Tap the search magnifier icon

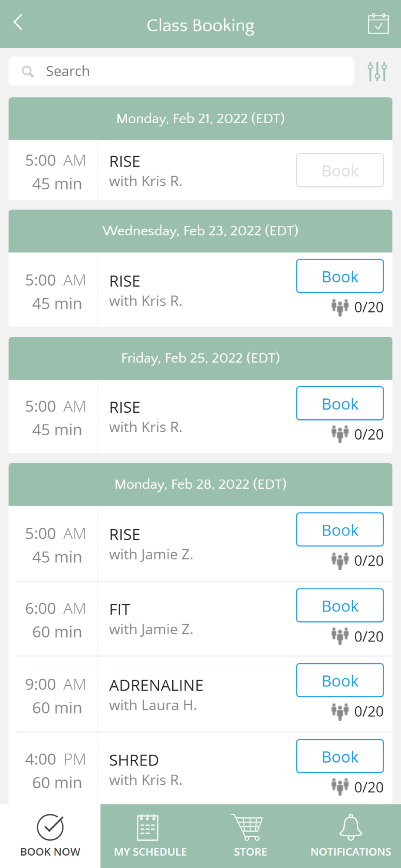pyautogui.click(x=28, y=72)
